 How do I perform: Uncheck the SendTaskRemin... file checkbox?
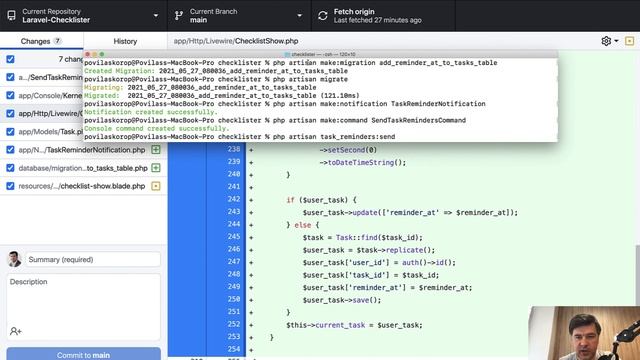pos(10,77)
